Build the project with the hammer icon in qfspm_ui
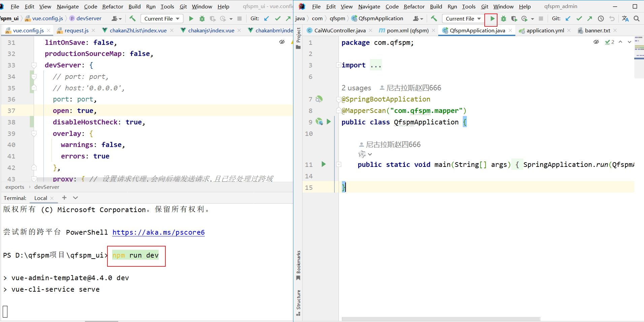The height and width of the screenshot is (322, 644). [132, 19]
